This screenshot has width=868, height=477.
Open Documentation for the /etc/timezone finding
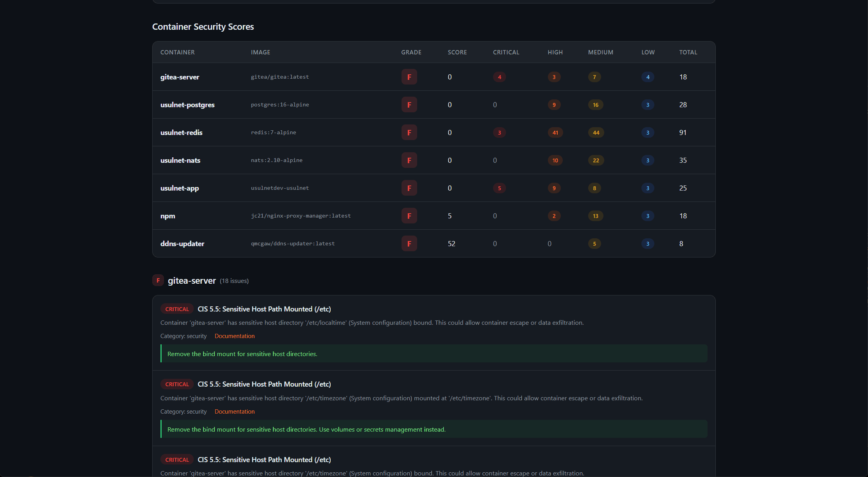(x=234, y=411)
